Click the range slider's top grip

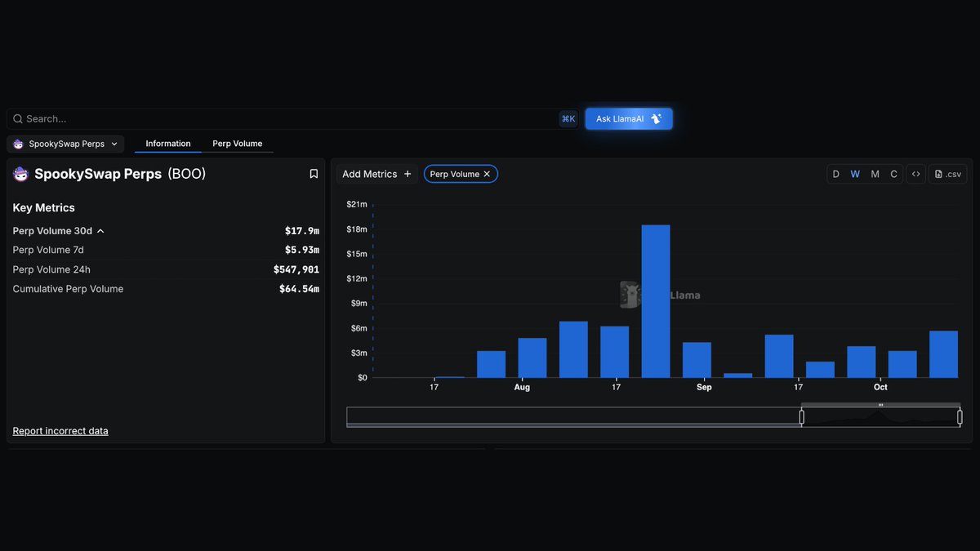tap(880, 405)
